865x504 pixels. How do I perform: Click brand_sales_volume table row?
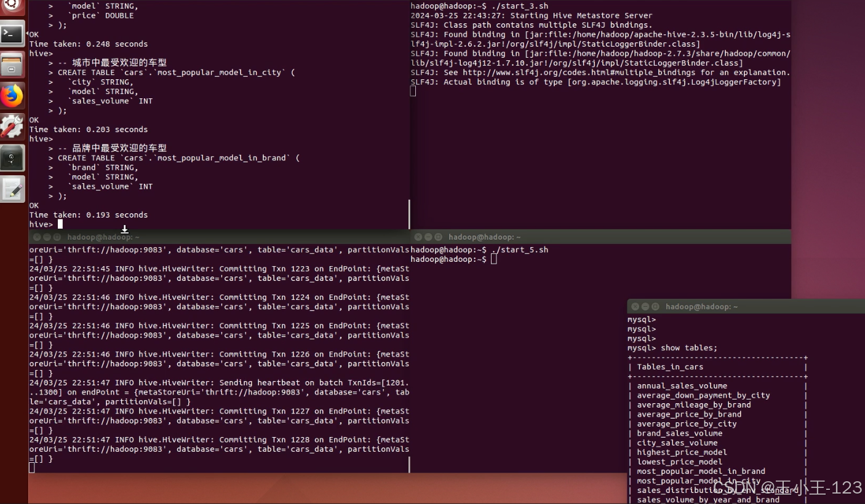click(680, 433)
